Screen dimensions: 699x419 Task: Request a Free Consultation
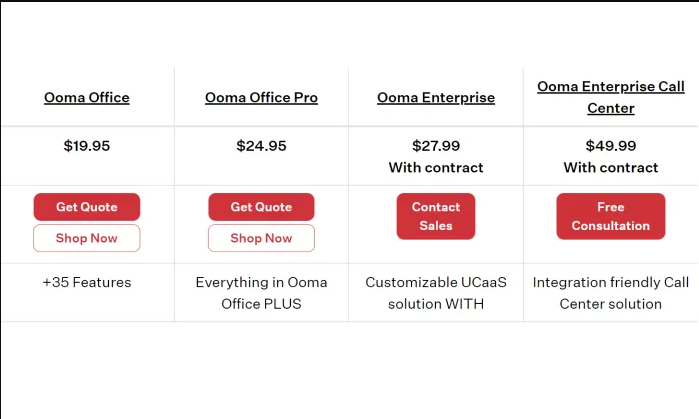click(611, 216)
